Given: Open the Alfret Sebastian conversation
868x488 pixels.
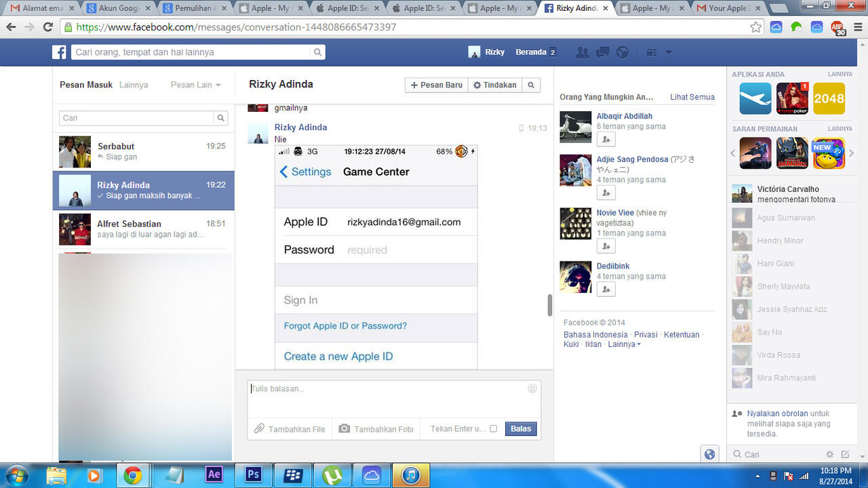Looking at the screenshot, I should (144, 229).
